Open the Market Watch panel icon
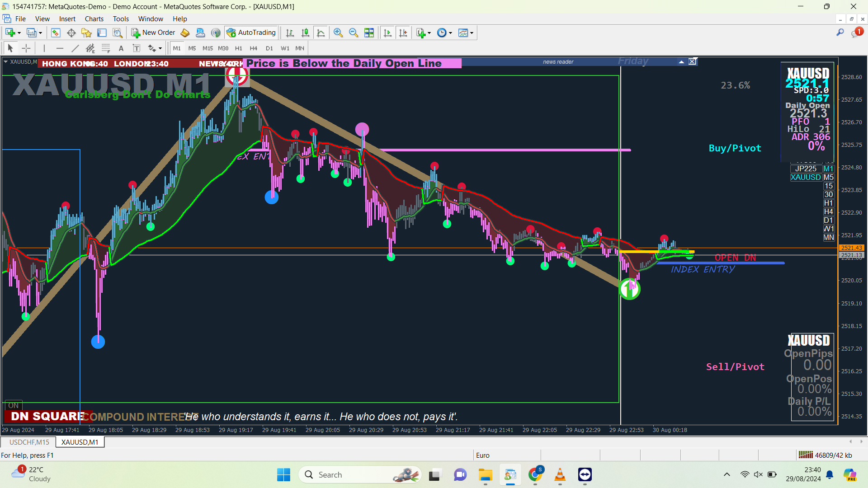This screenshot has width=868, height=488. [56, 33]
